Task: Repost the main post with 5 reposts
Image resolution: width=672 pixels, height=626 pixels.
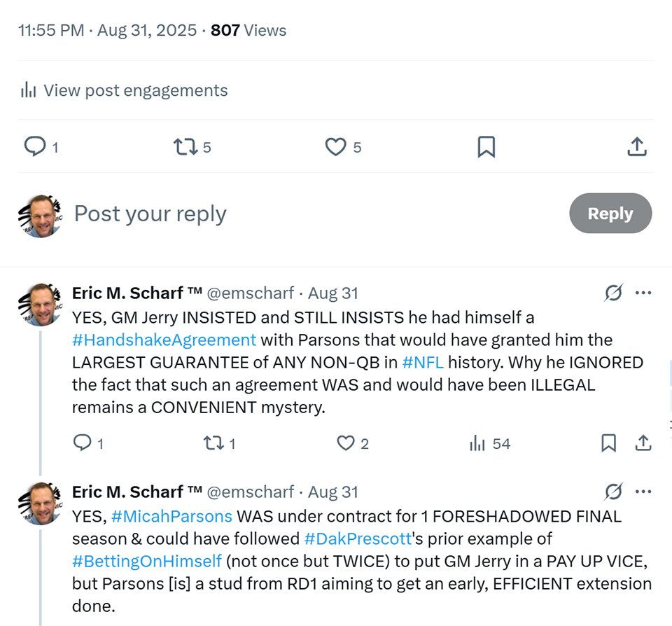Action: pyautogui.click(x=185, y=146)
